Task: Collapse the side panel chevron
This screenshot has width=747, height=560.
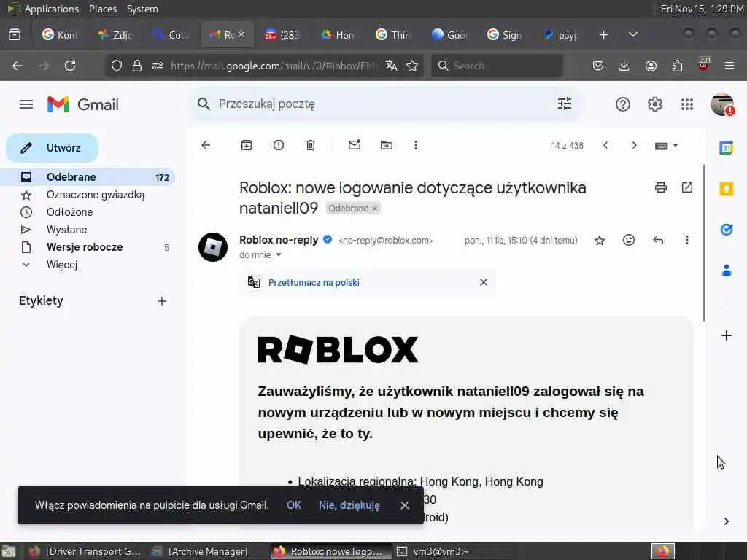Action: point(727,521)
